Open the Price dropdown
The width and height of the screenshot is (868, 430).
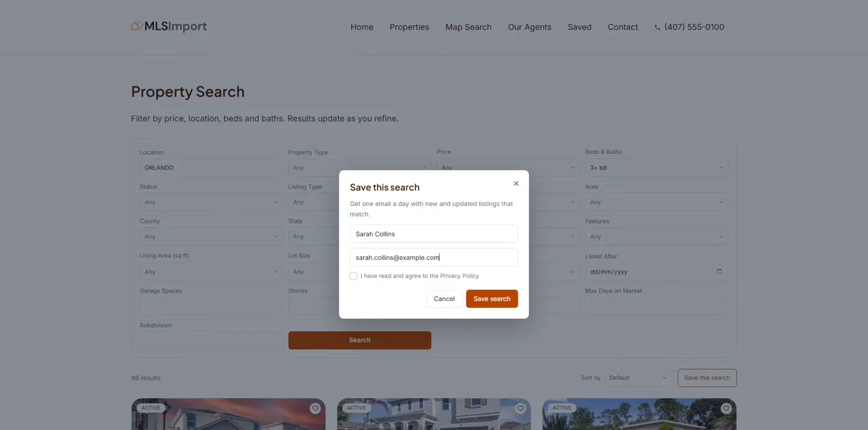coord(508,168)
